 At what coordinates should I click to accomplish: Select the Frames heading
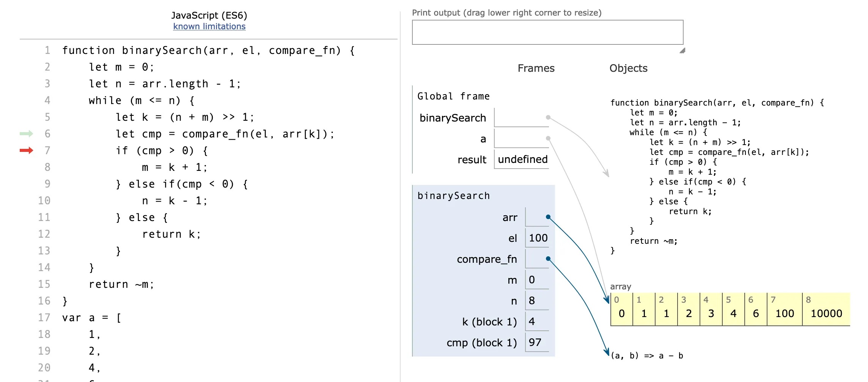point(536,68)
